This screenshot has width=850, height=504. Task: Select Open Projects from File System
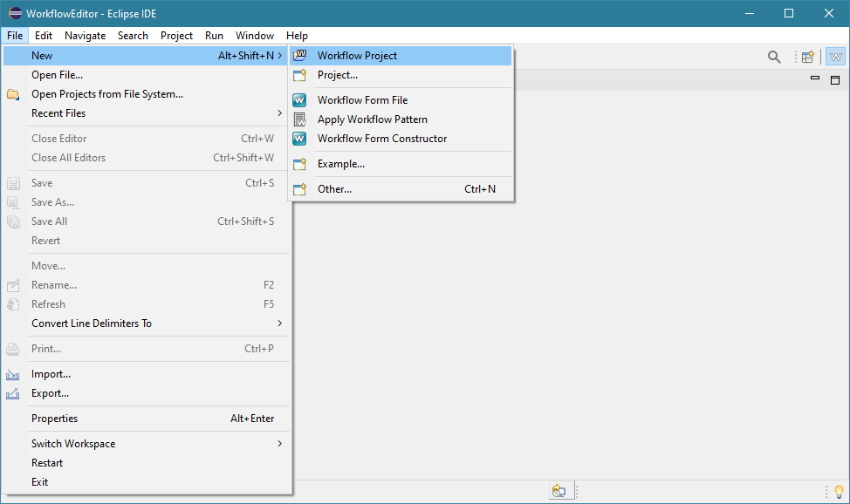click(107, 94)
